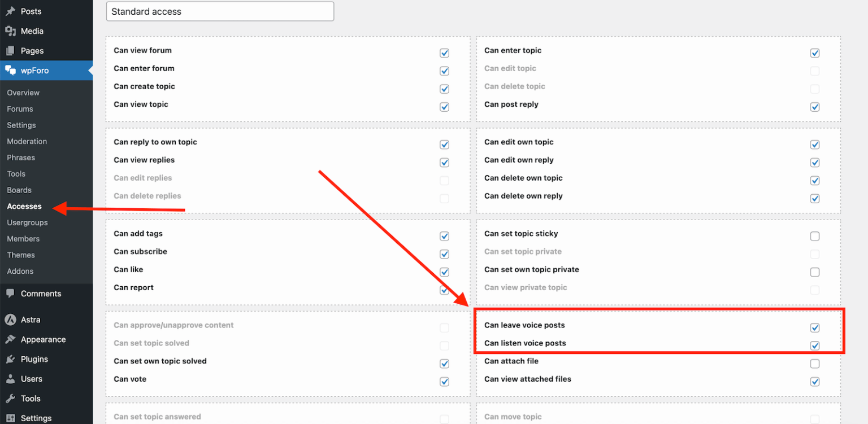Viewport: 868px width, 424px height.
Task: Toggle the Can create topic checkbox
Action: click(x=444, y=89)
